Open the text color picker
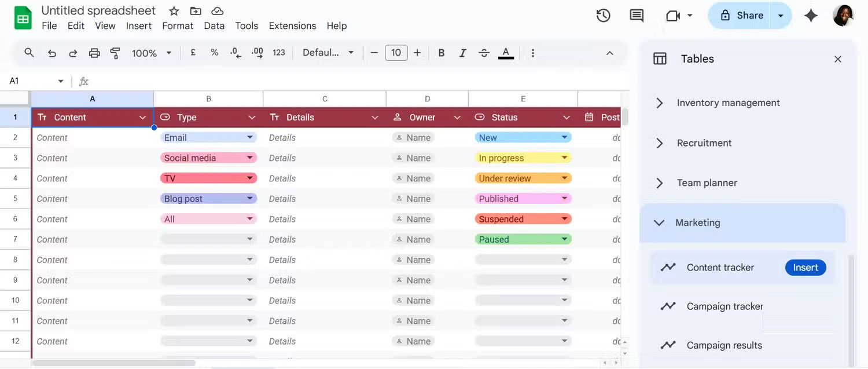Viewport: 868px width, 369px height. [505, 52]
